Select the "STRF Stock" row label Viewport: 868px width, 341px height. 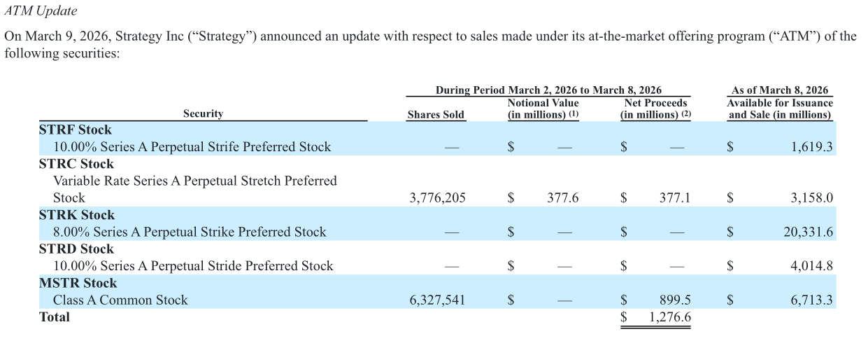(76, 130)
